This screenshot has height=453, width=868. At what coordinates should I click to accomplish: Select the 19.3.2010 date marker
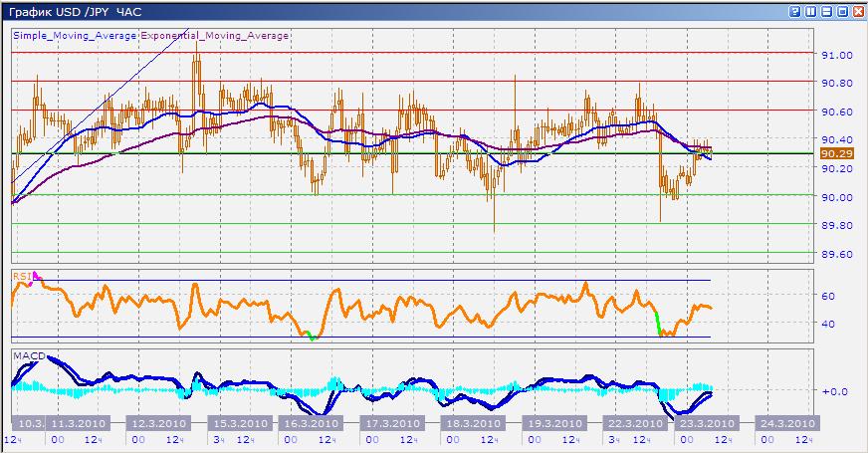[554, 424]
